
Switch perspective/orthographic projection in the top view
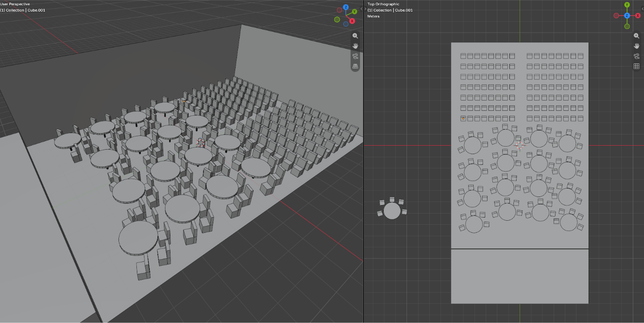tap(636, 66)
